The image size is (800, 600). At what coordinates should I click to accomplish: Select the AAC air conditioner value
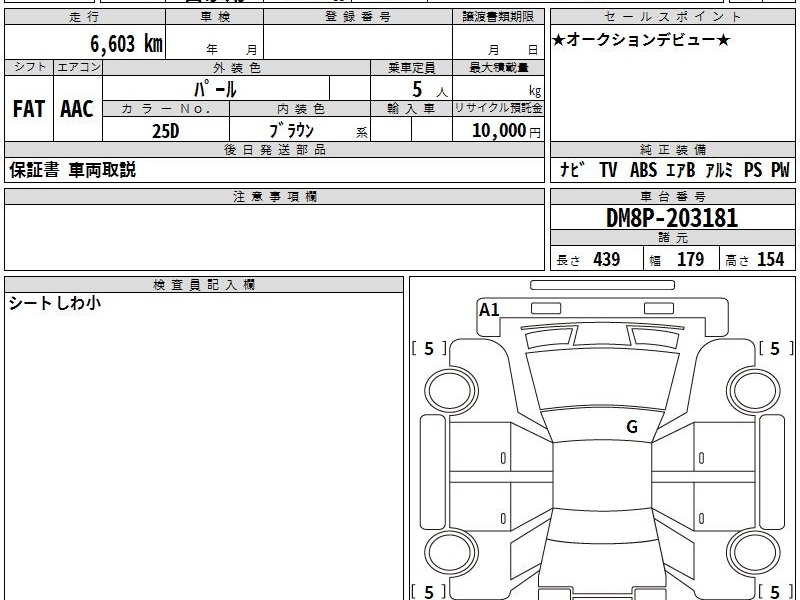coord(77,109)
